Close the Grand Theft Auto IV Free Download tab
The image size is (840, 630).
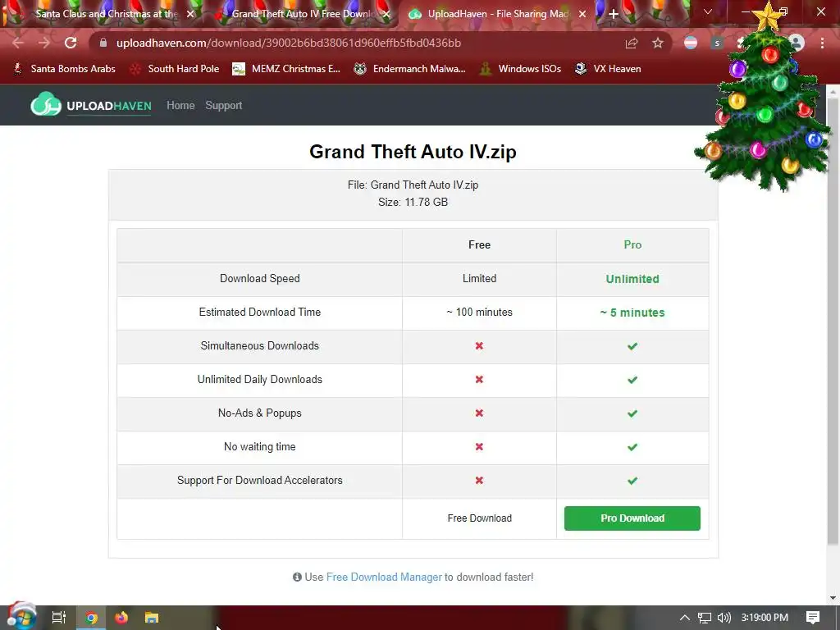(x=386, y=14)
